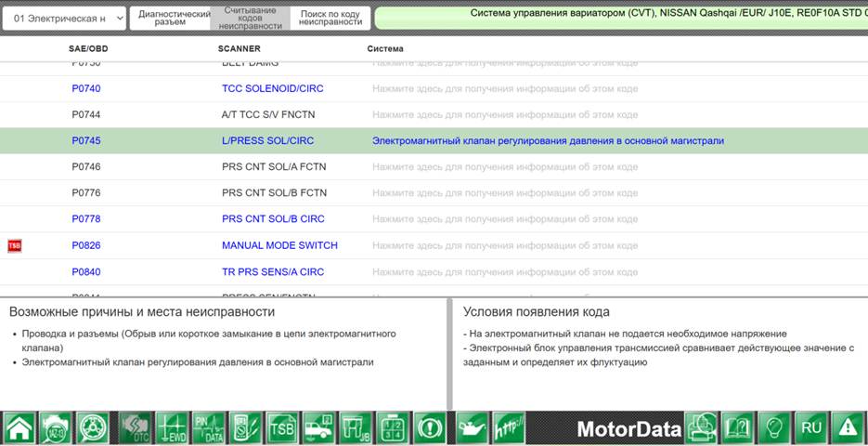The image size is (868, 446).
Task: Open the engine identification icon
Action: pos(56,427)
